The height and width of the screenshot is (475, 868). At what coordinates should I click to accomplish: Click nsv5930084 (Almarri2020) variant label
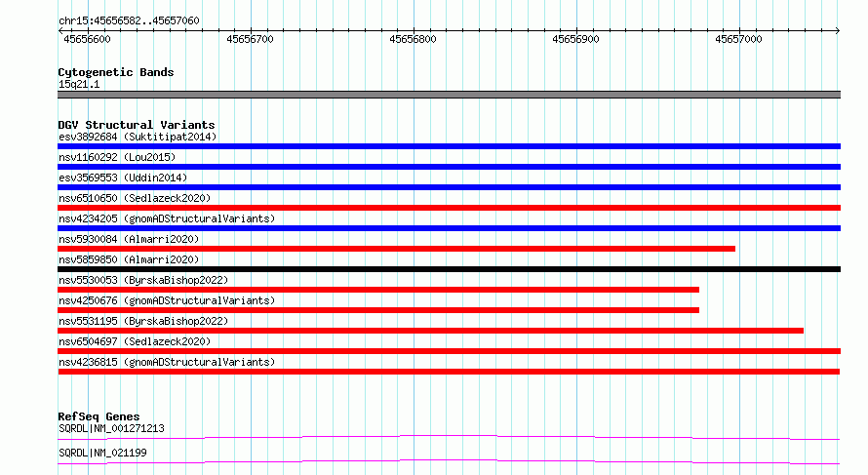coord(129,239)
